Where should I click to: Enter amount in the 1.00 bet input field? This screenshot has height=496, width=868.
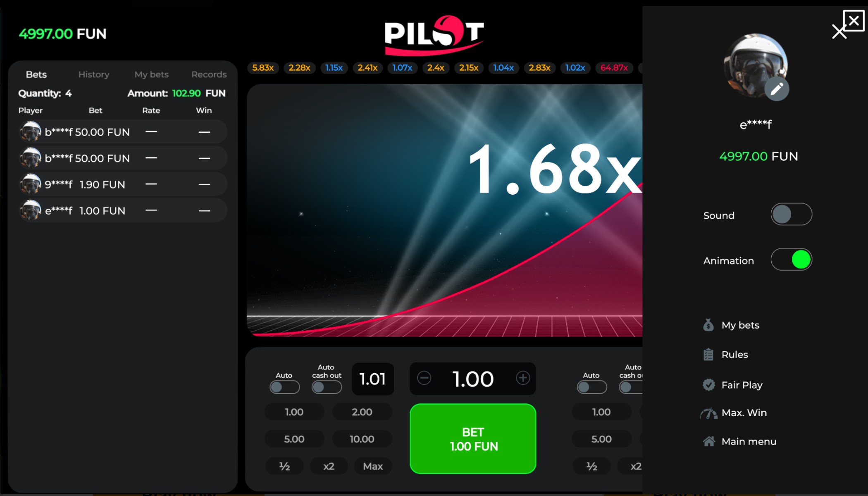click(472, 378)
